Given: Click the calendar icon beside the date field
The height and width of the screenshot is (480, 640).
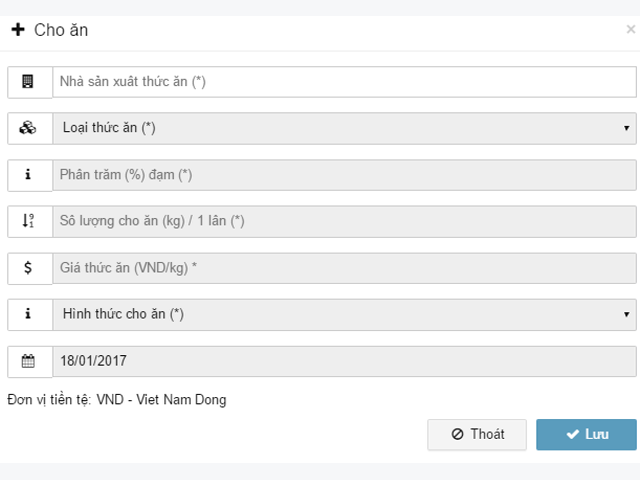Looking at the screenshot, I should pyautogui.click(x=28, y=361).
